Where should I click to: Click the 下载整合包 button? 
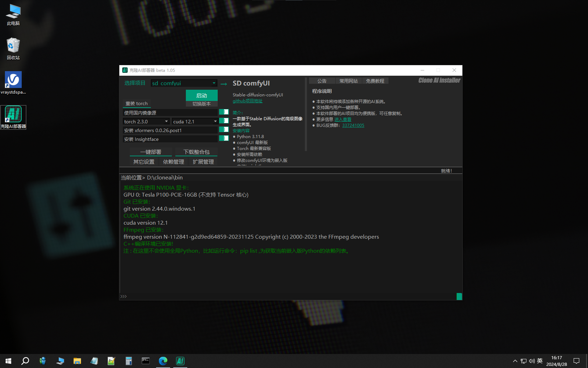(x=196, y=152)
